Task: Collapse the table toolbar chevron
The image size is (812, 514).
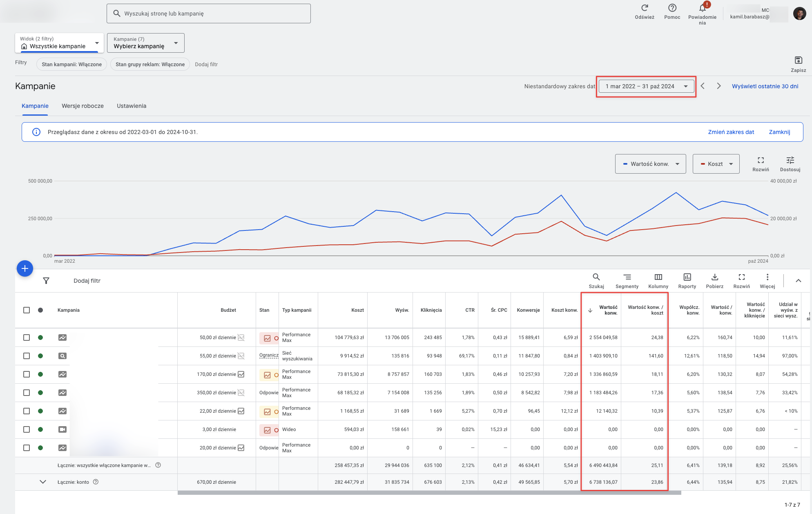Action: click(799, 281)
